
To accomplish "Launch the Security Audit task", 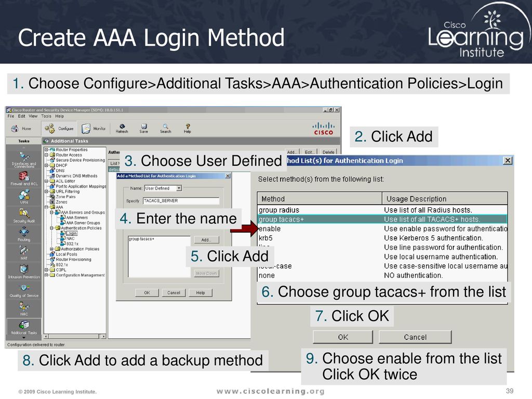I will point(24,216).
